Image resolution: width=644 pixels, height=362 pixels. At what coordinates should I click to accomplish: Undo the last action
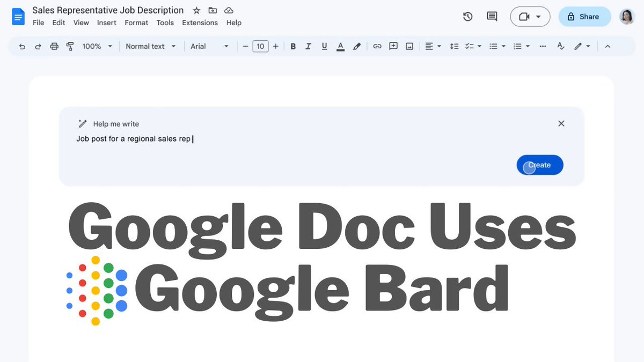pos(22,47)
